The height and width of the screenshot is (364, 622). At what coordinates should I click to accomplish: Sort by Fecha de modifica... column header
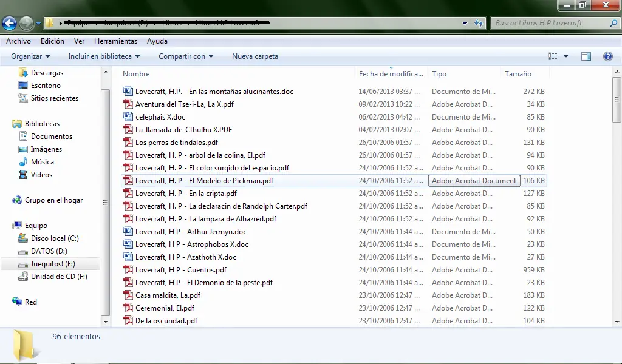pyautogui.click(x=391, y=73)
